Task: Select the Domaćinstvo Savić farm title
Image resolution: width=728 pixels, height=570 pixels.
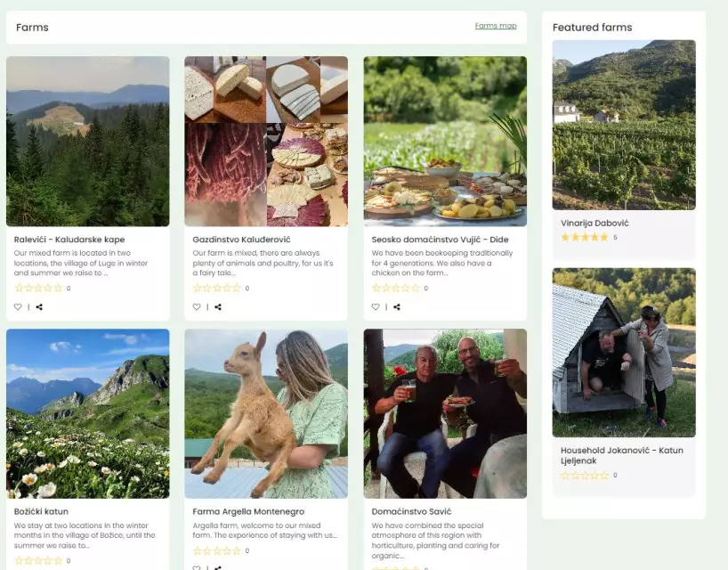Action: 411,512
